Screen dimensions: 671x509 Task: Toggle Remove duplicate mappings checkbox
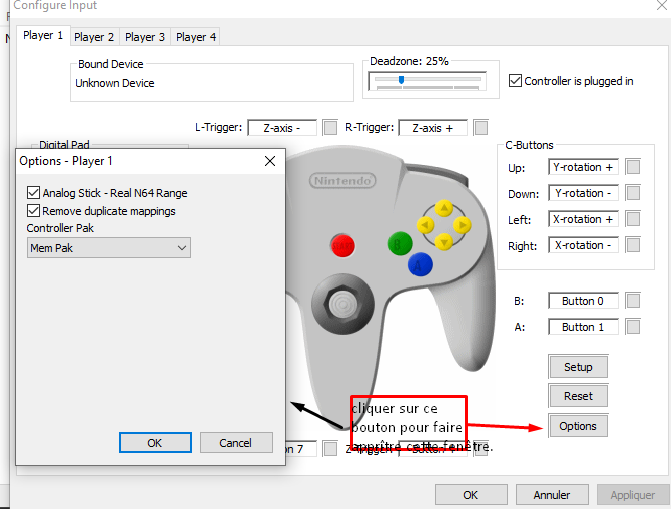33,211
